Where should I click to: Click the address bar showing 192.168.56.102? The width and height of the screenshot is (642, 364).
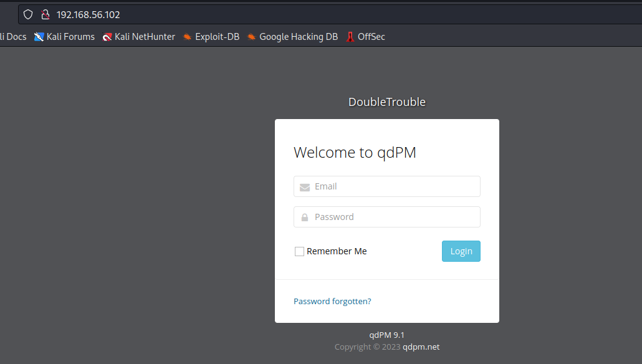click(x=330, y=15)
